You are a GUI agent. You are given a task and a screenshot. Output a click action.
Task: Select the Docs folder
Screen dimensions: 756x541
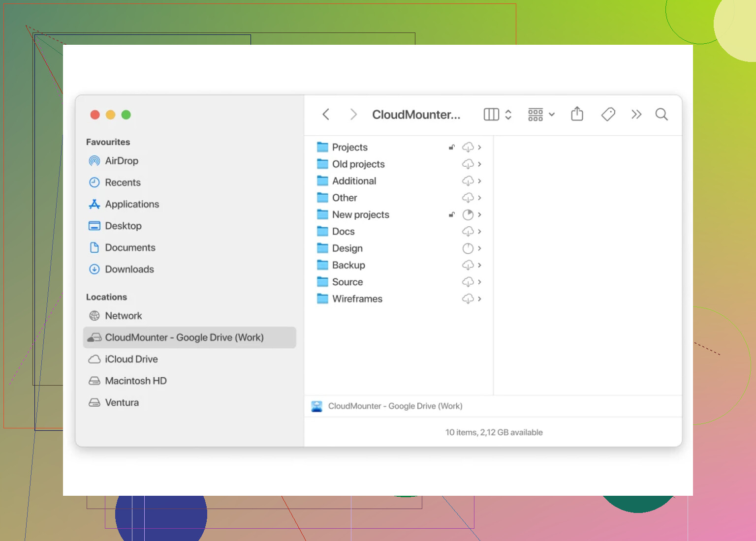coord(399,231)
